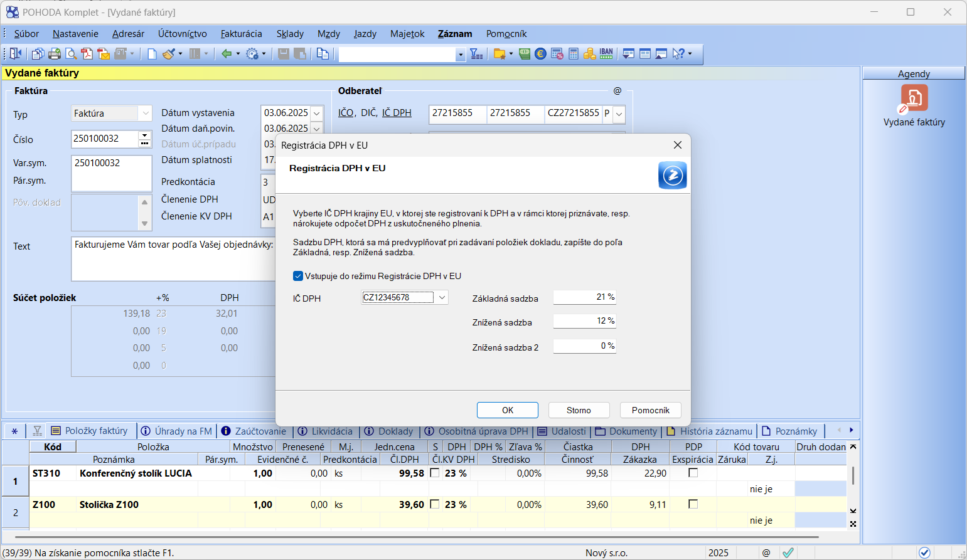The height and width of the screenshot is (560, 967).
Task: Click the Základná sadzba field showing 21 %
Action: 584,297
